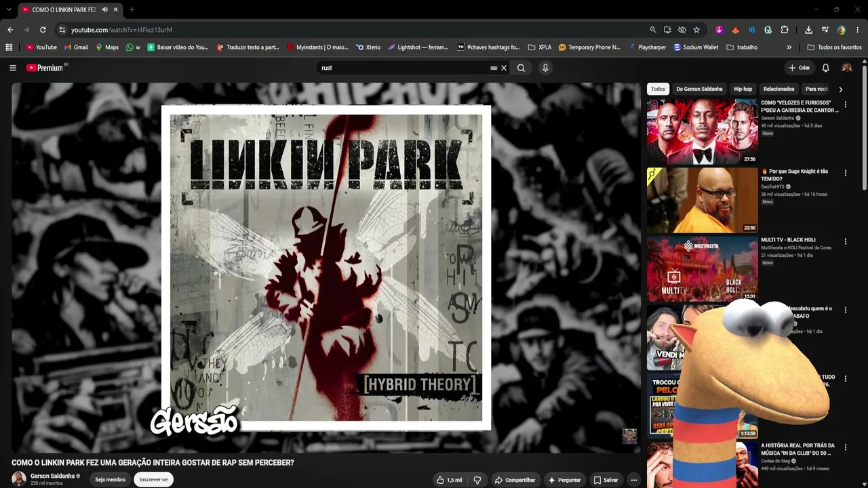Open the Maps bookmark
868x488 pixels.
107,47
